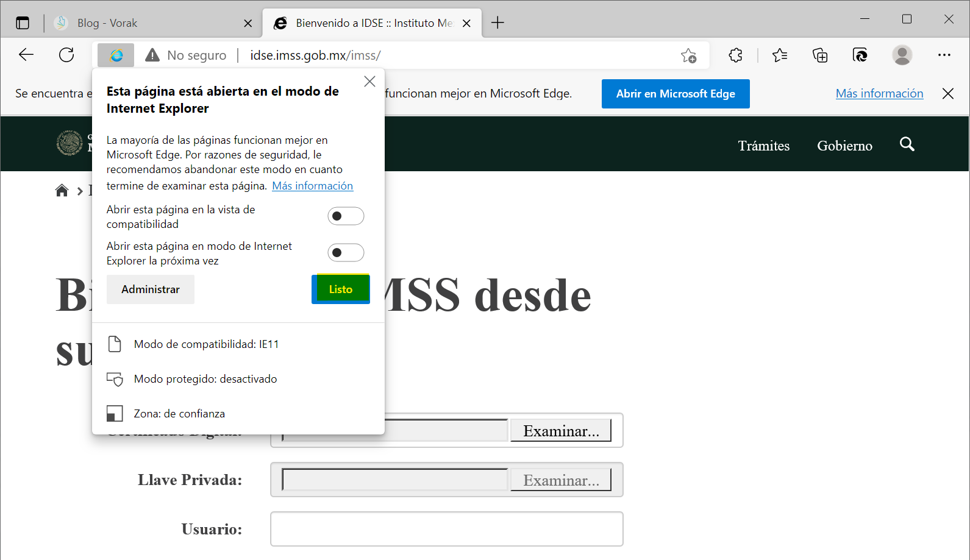
Task: Click Zona: de confianza row
Action: coord(238,414)
